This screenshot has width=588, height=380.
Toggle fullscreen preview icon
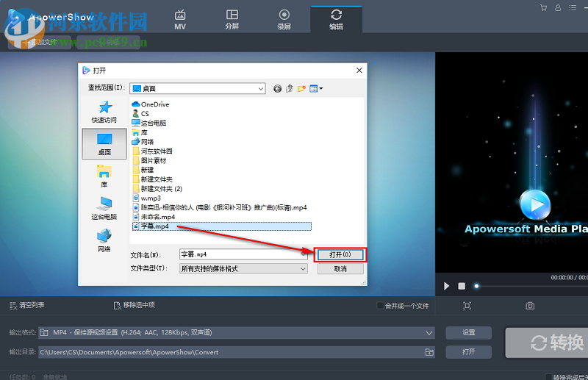(x=467, y=306)
